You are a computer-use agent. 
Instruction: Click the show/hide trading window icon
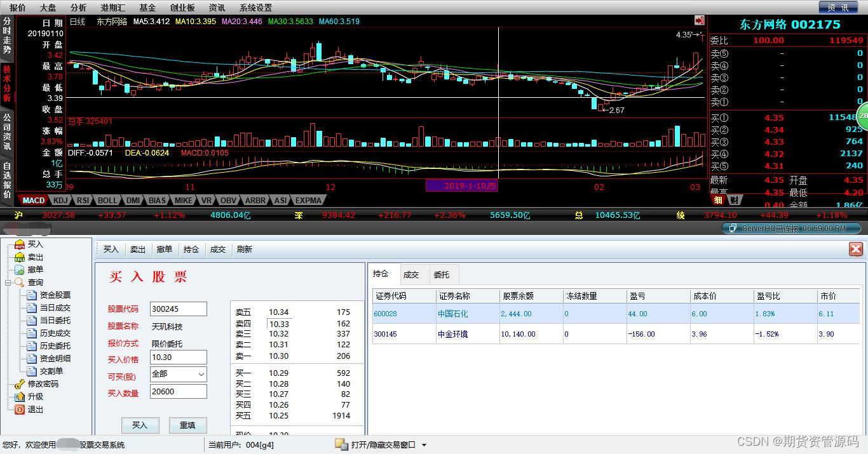click(x=341, y=444)
